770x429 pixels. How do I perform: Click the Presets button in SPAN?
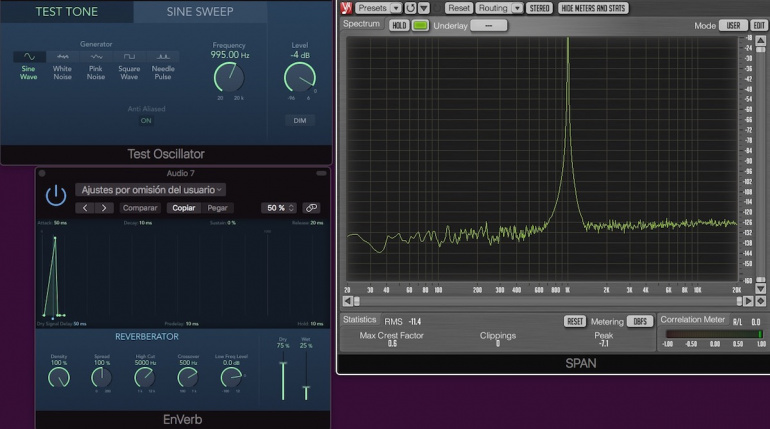[x=372, y=8]
